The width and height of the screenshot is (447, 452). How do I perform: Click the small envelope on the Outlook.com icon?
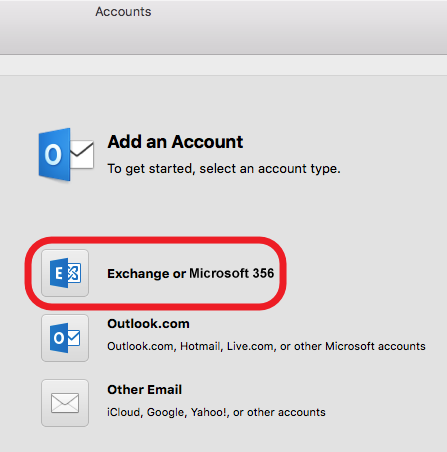[74, 338]
